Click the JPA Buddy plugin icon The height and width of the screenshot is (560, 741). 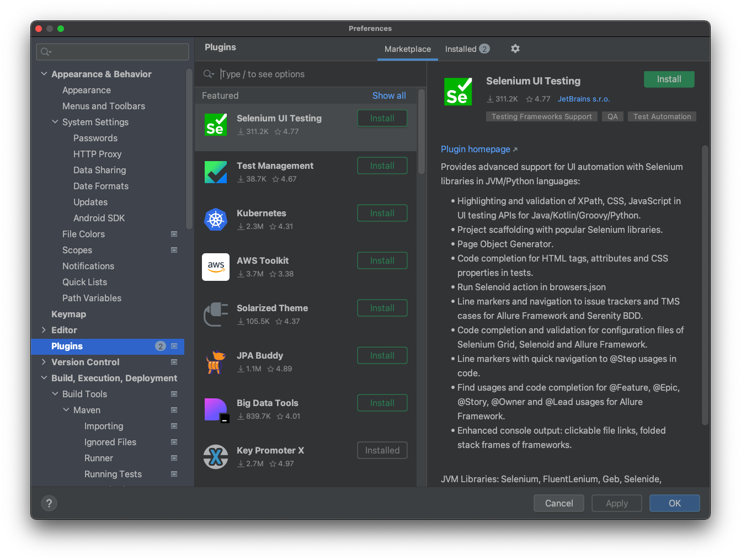(x=216, y=362)
